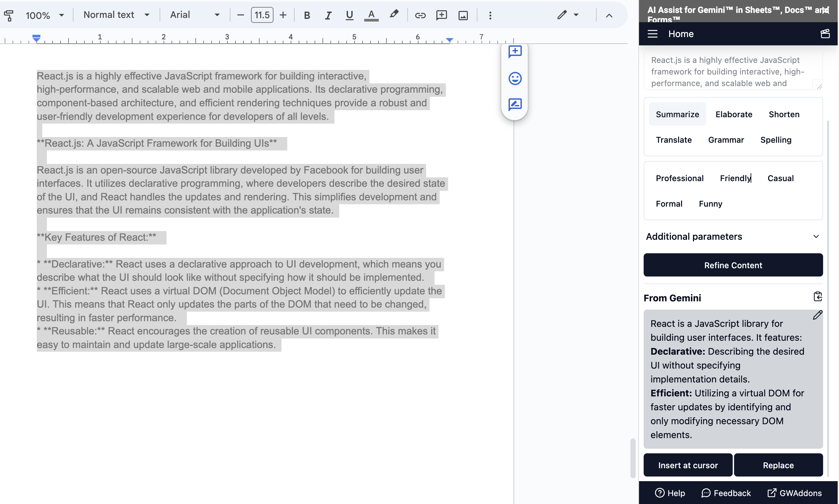Expand Additional parameters section

pos(733,236)
